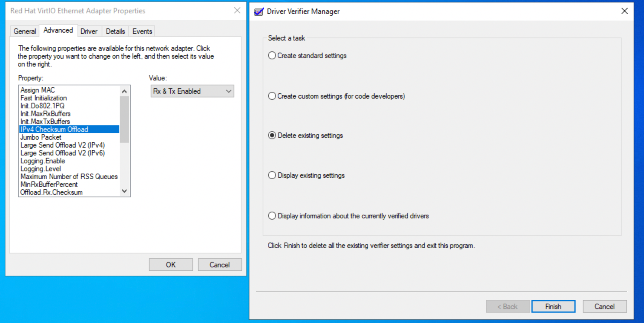Open the Advanced tab
644x323 pixels.
pos(58,30)
